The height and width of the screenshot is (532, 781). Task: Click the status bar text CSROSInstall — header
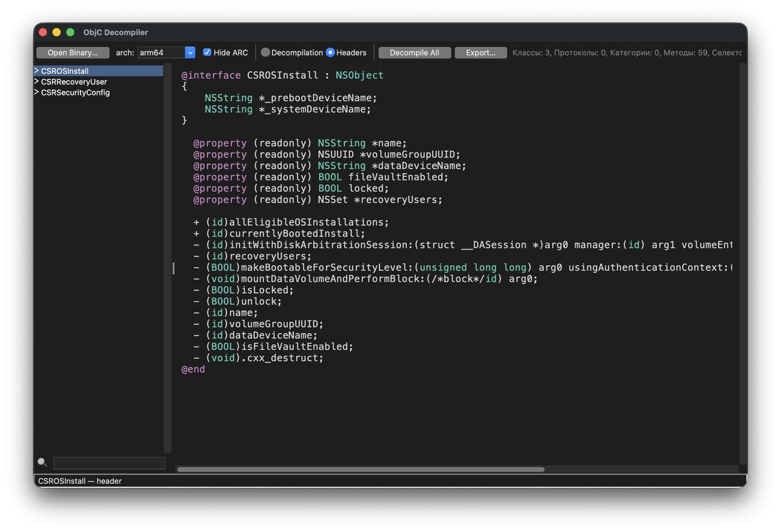(x=80, y=481)
